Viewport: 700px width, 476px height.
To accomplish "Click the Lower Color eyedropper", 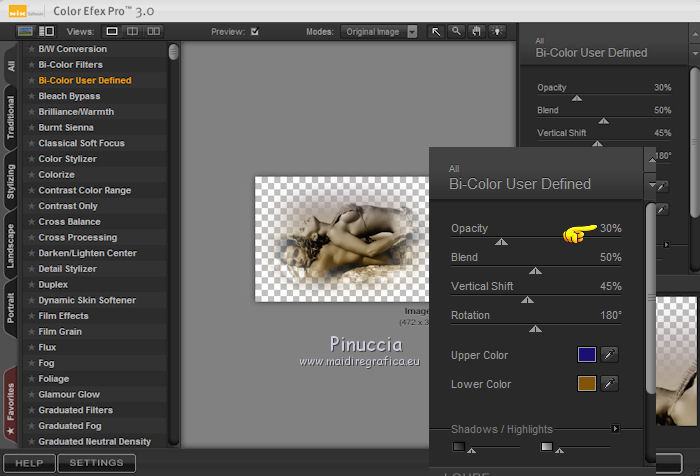I will click(x=608, y=384).
